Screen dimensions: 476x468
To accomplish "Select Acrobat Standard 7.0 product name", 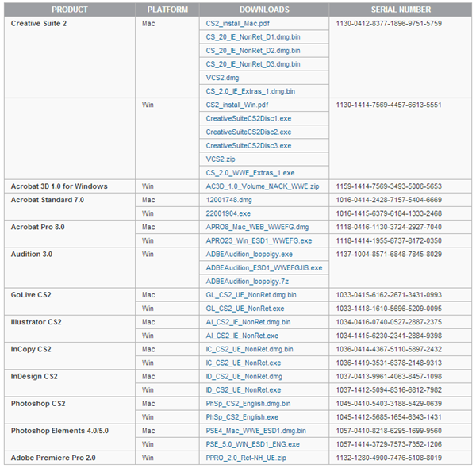I will pyautogui.click(x=47, y=200).
